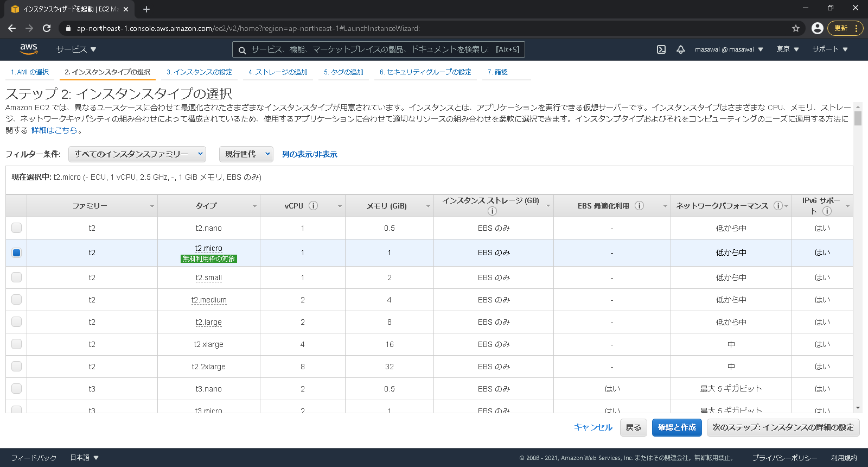Click the 無料利用枠の対象 badge

tap(209, 258)
